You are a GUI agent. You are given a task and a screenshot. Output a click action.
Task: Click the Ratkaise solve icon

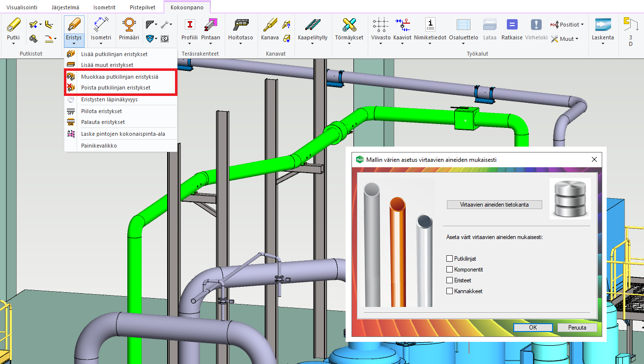tap(512, 26)
